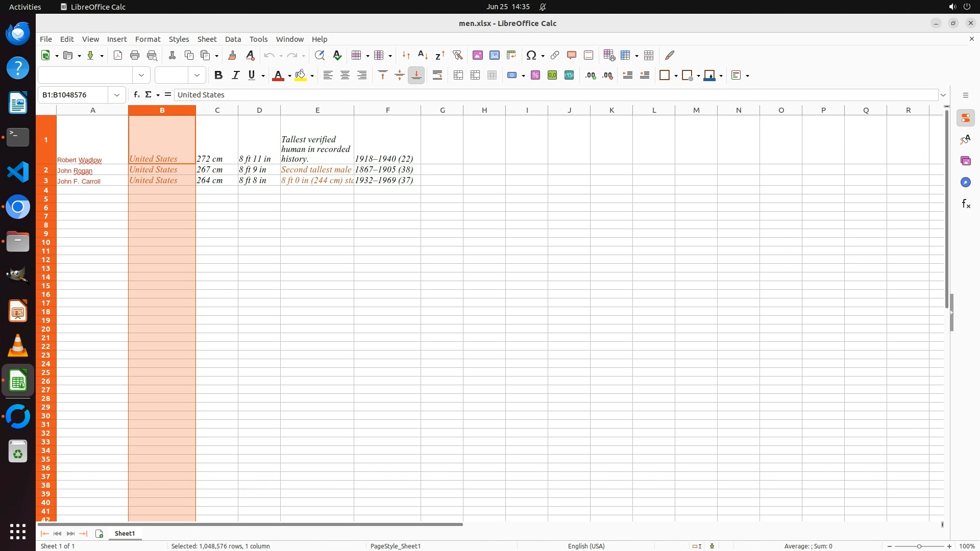Viewport: 980px width, 551px height.
Task: Open the Format menu
Action: click(x=148, y=39)
